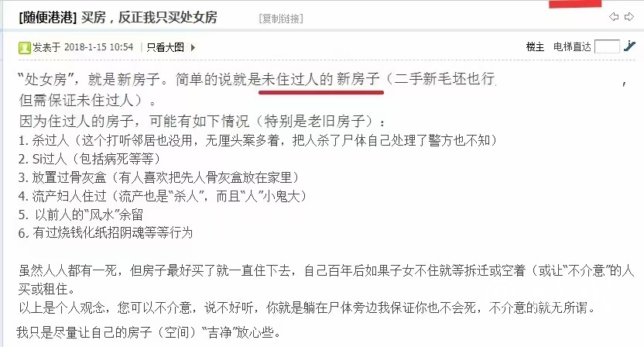Click the elevator jump go icon
This screenshot has width=644, height=347.
629,46
